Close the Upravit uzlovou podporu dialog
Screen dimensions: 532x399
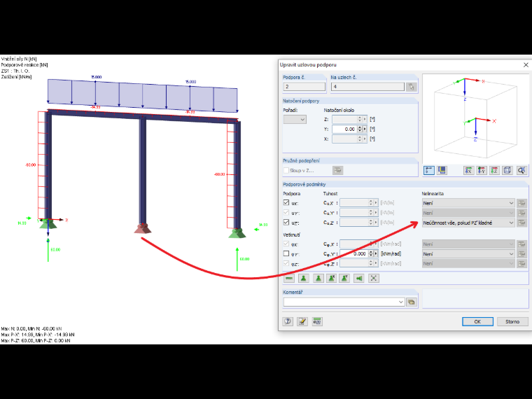pyautogui.click(x=526, y=65)
